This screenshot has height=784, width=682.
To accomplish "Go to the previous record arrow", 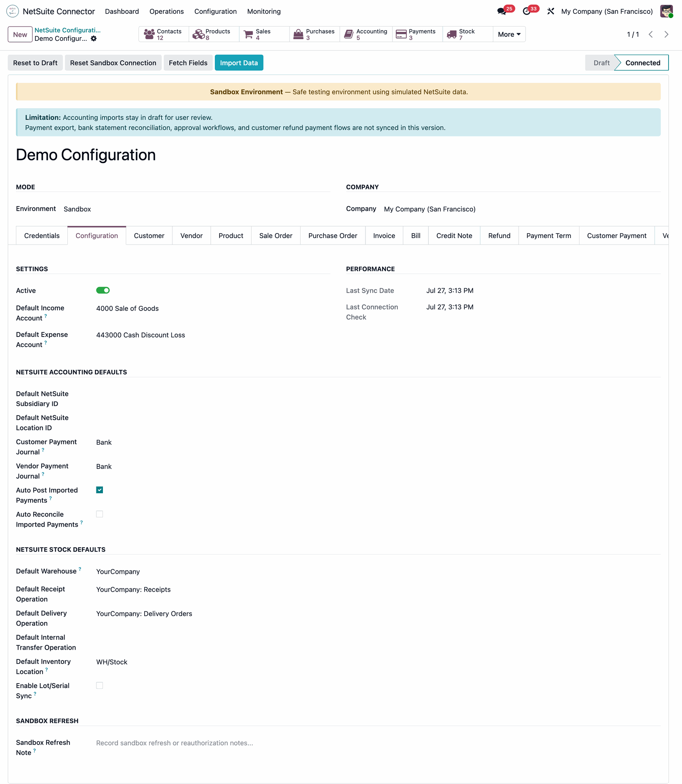I will [x=651, y=34].
